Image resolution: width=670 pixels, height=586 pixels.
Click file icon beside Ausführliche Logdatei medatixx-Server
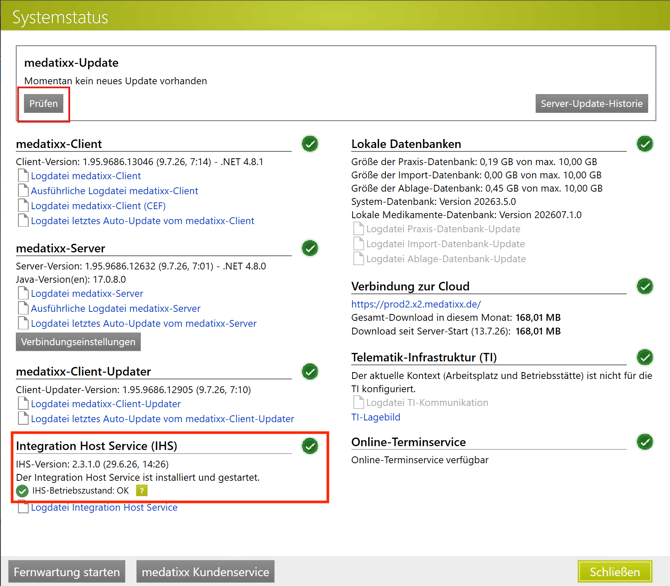[24, 308]
